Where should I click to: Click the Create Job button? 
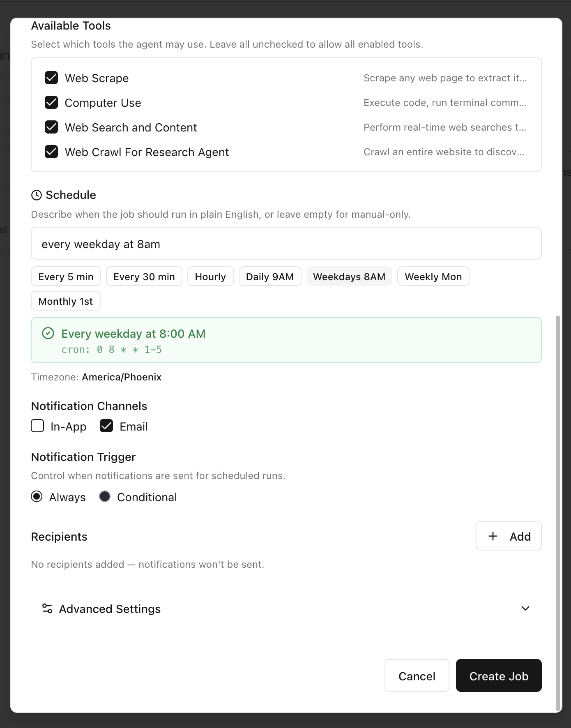[499, 676]
